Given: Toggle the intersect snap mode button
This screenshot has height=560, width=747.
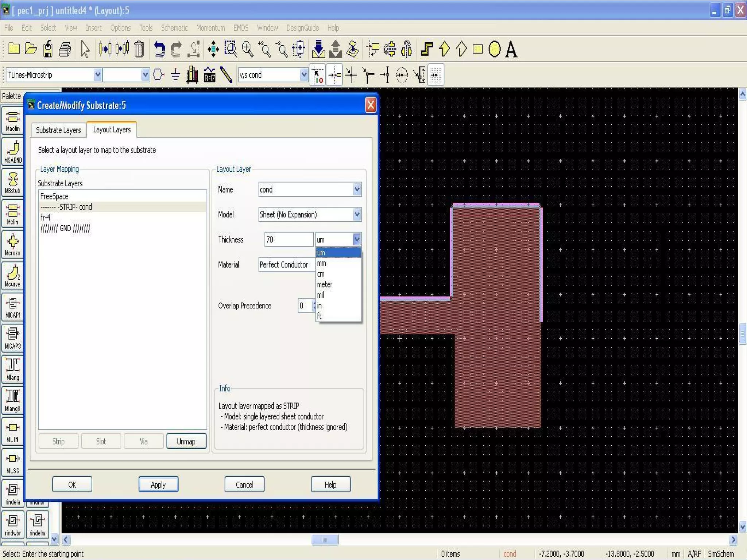Looking at the screenshot, I should point(351,75).
